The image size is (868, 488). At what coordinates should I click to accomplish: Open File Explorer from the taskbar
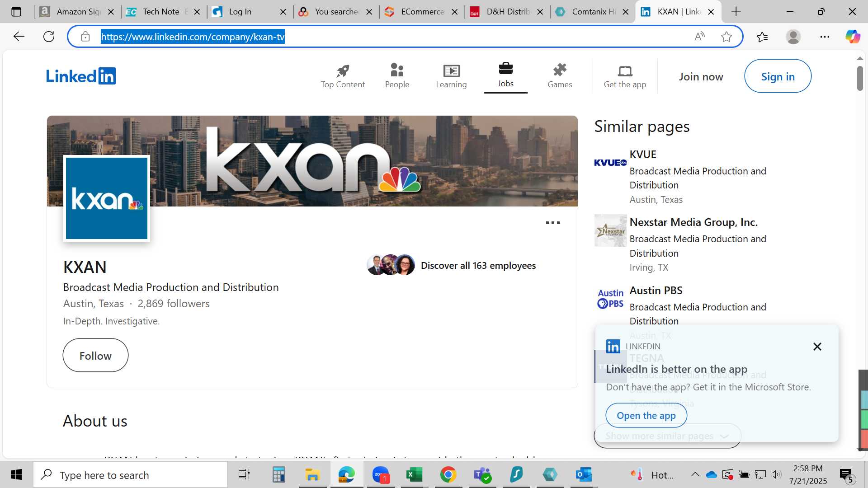312,474
